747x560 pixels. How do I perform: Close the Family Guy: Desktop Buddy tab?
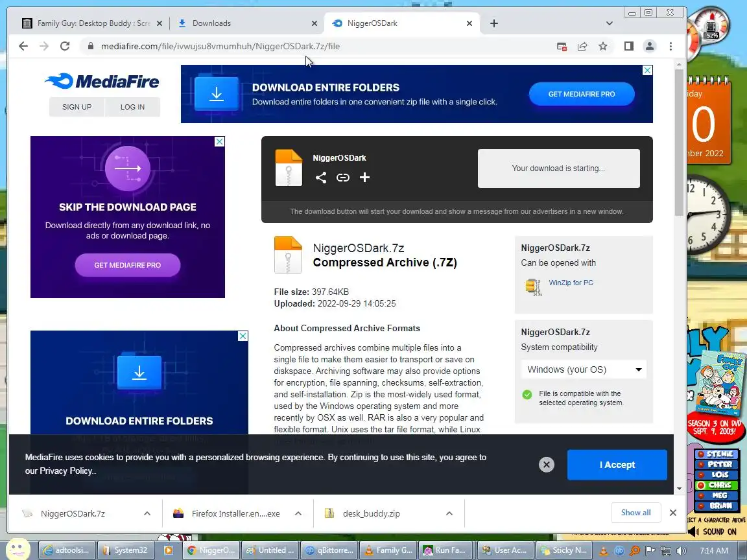point(160,23)
